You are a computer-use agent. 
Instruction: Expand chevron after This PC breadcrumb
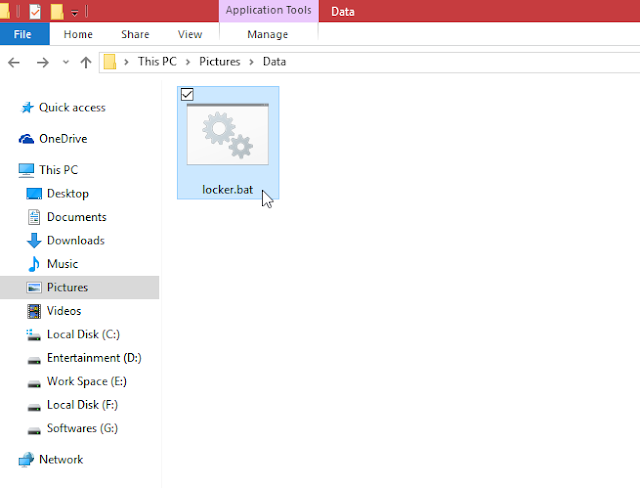click(x=188, y=62)
